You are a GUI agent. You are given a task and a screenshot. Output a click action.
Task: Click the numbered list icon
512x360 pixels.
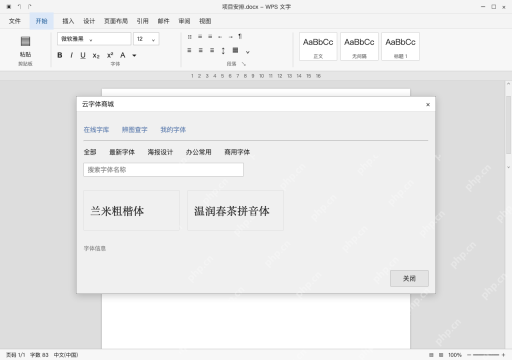pyautogui.click(x=200, y=37)
